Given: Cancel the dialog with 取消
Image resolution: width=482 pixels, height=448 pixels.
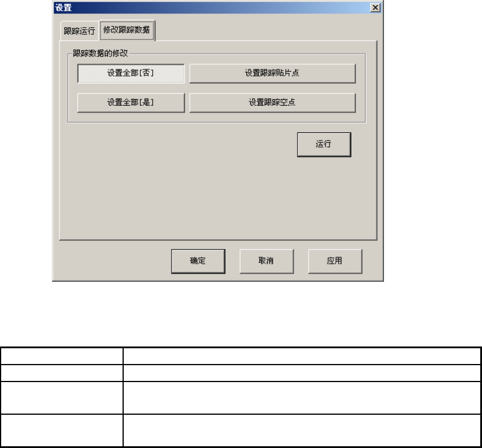Looking at the screenshot, I should [x=267, y=261].
